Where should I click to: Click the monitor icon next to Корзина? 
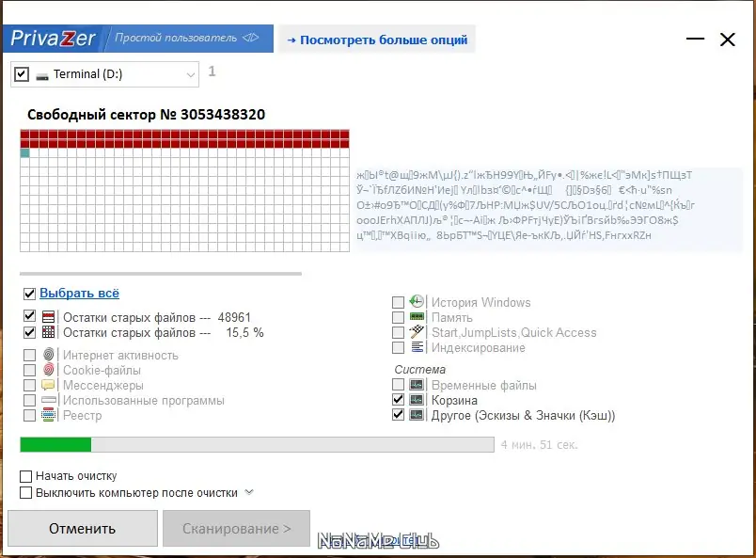[x=417, y=400]
